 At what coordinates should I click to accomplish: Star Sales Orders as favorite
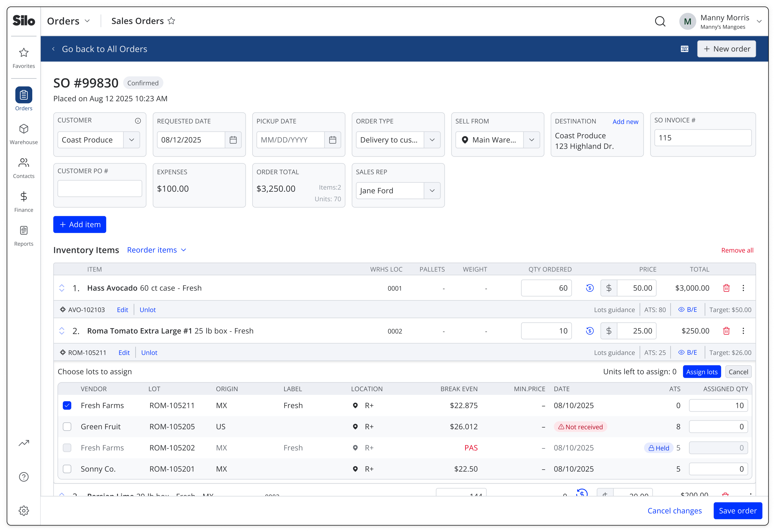click(x=171, y=21)
